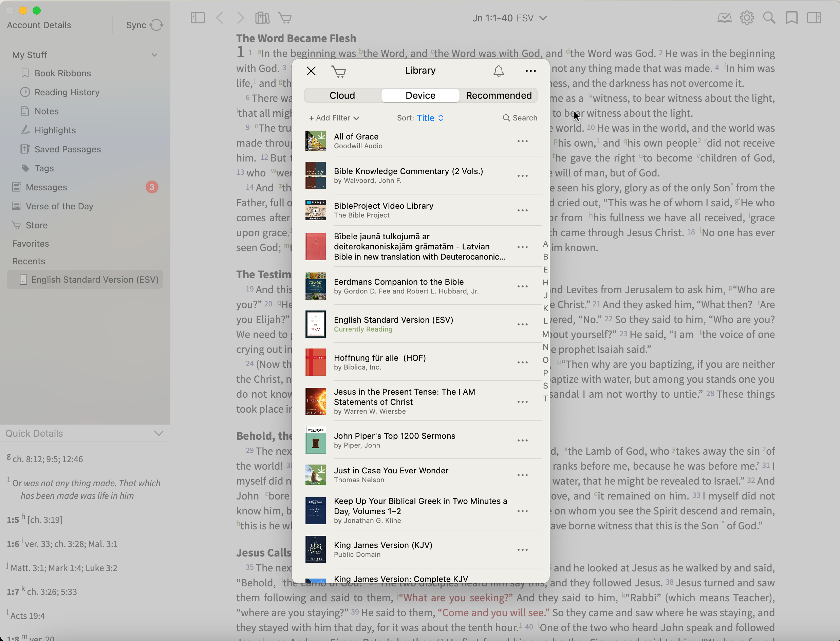Screen dimensions: 840x641
Task: Open the Library more options ellipsis
Action: click(x=530, y=71)
